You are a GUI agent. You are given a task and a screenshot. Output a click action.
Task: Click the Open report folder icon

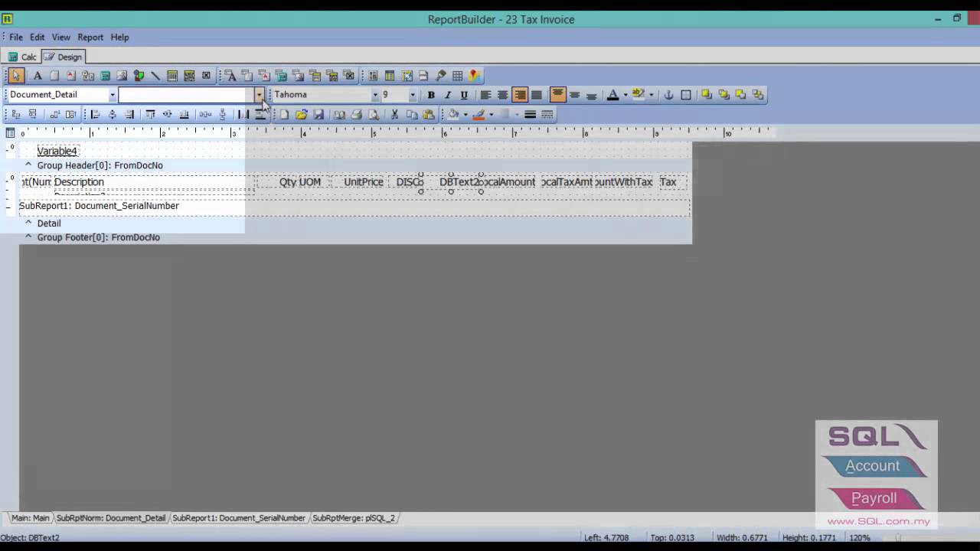301,115
